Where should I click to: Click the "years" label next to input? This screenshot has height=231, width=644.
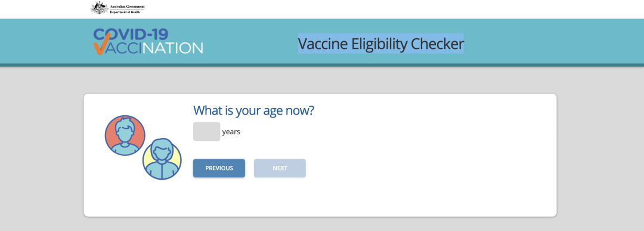tap(231, 132)
